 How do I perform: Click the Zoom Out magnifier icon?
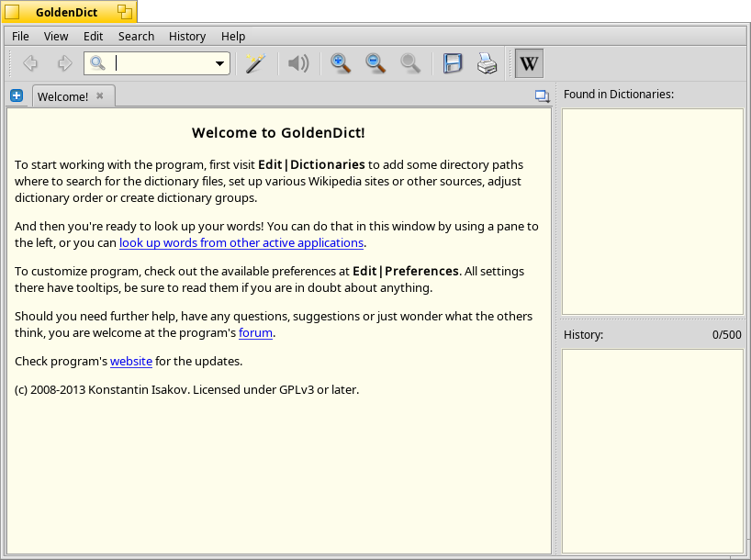click(375, 63)
